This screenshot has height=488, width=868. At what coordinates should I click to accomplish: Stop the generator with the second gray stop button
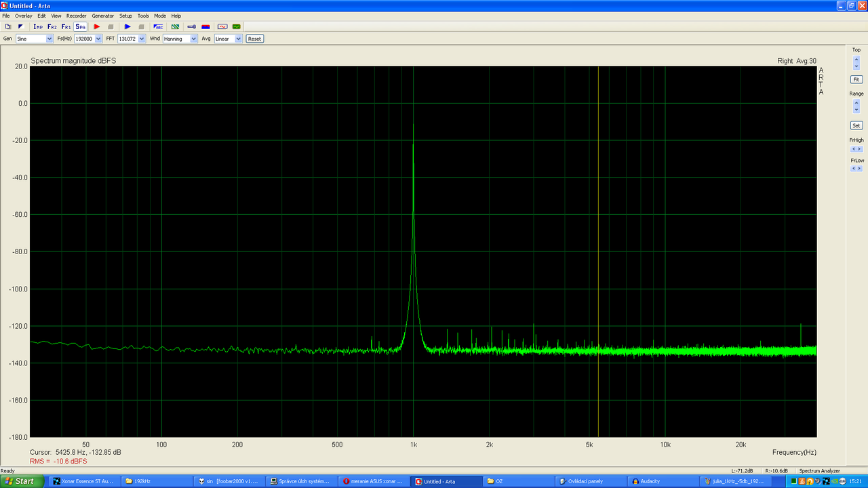[x=141, y=26]
